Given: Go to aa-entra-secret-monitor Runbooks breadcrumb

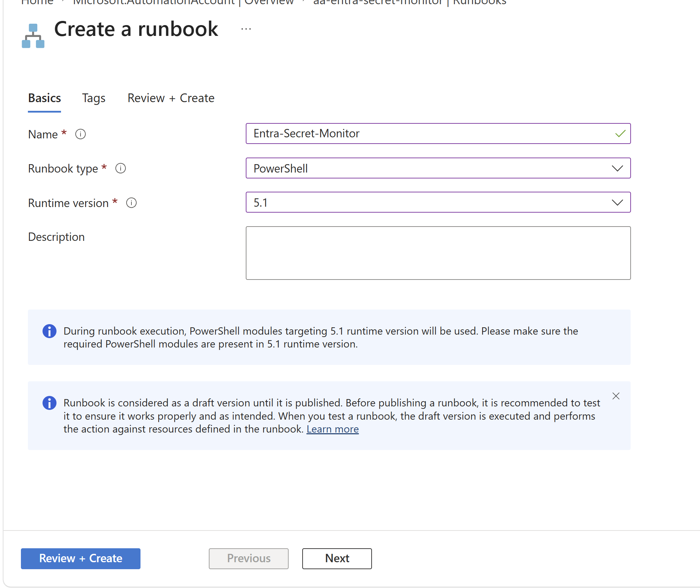Looking at the screenshot, I should [x=410, y=2].
